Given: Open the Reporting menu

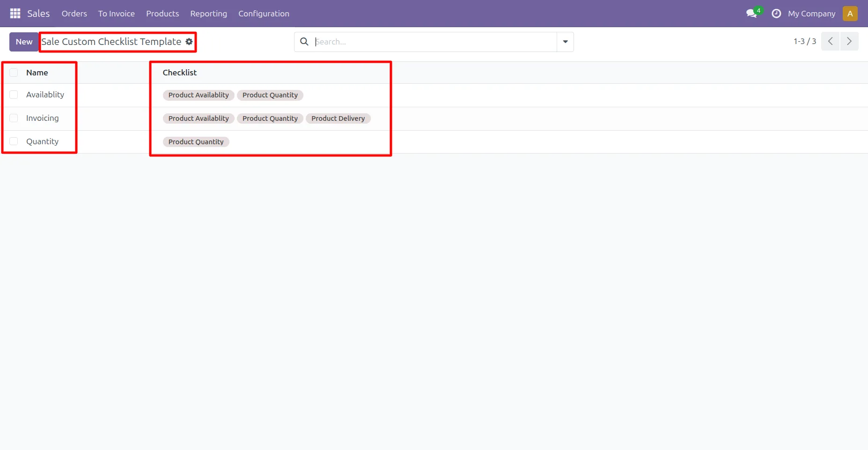Looking at the screenshot, I should (208, 14).
